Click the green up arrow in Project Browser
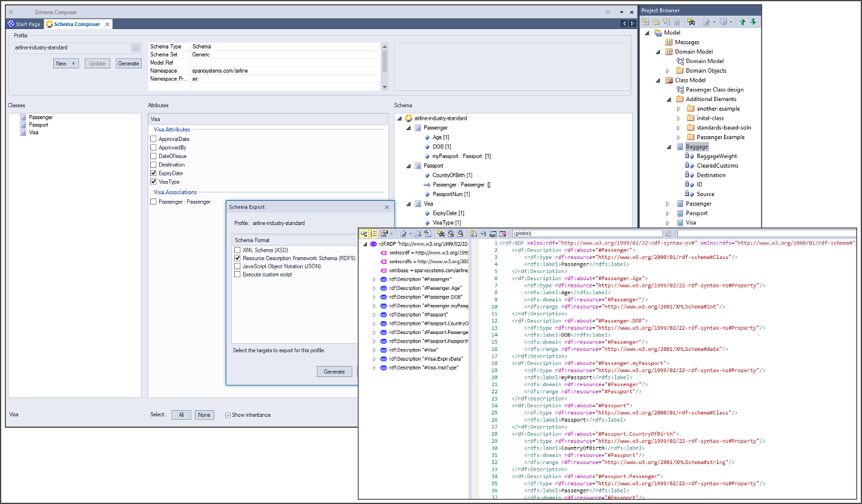The height and width of the screenshot is (504, 862). click(x=743, y=22)
